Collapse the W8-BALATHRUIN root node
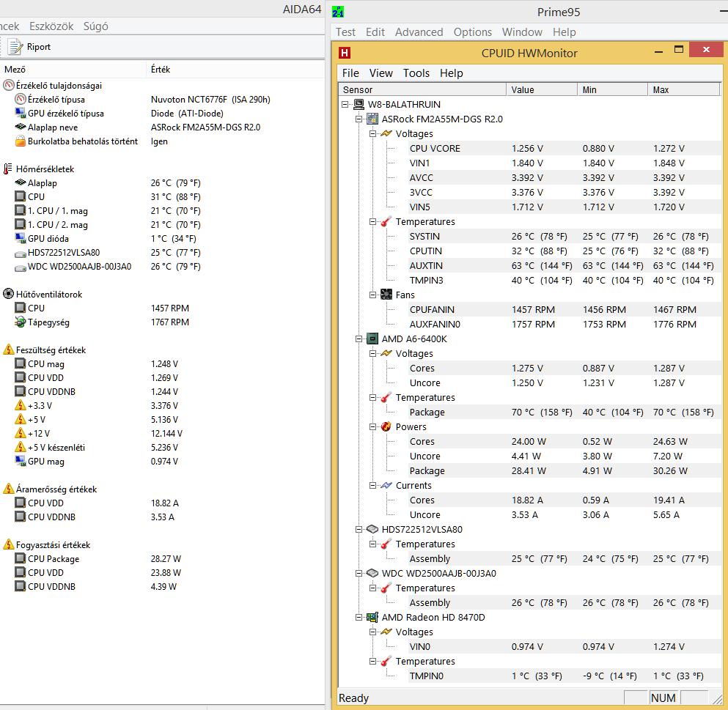This screenshot has height=710, width=728. [x=345, y=104]
